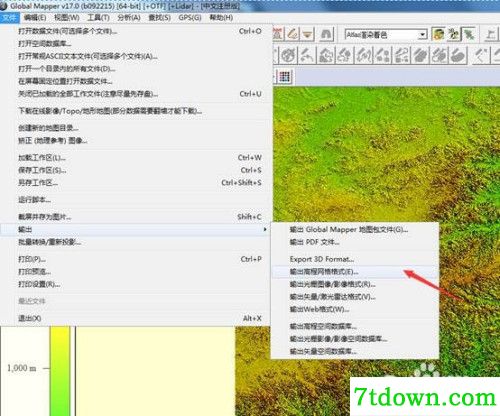The height and width of the screenshot is (416, 500).
Task: Click the pencil eraser toolbar icon
Action: pos(292,34)
